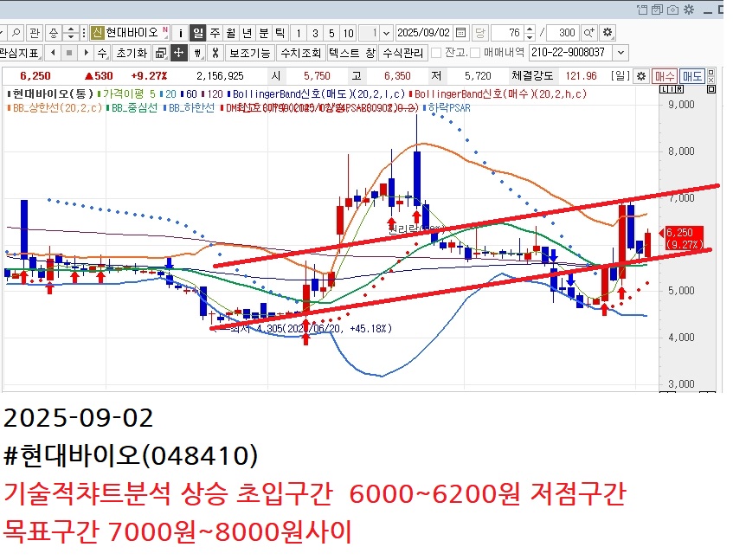The height and width of the screenshot is (560, 733).
Task: Switch to weekly 주 chart
Action: tap(215, 33)
